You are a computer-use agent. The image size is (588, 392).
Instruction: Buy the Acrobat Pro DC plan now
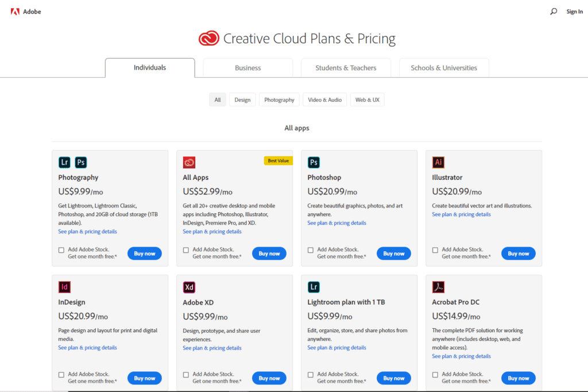tap(519, 378)
